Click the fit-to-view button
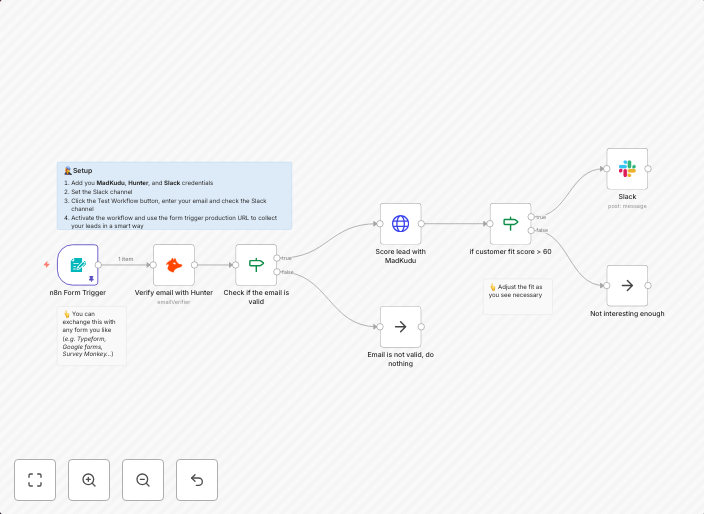The width and height of the screenshot is (704, 514). (35, 480)
